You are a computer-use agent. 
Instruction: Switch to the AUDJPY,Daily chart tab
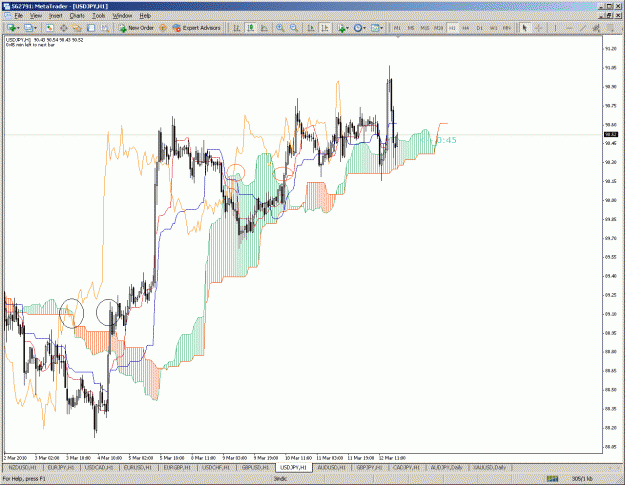446,467
